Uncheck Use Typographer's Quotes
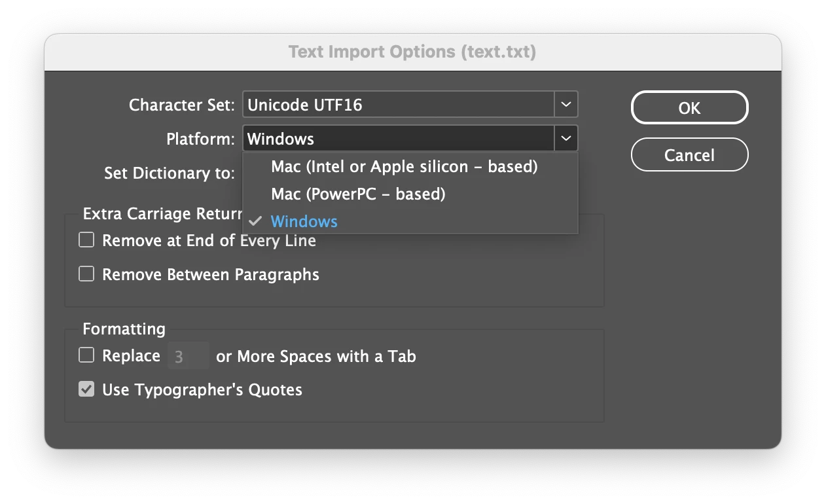 click(86, 389)
